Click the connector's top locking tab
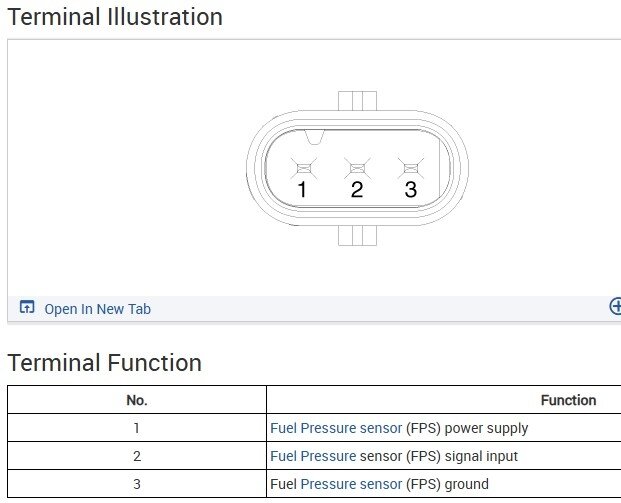Image resolution: width=621 pixels, height=503 pixels. click(x=357, y=100)
